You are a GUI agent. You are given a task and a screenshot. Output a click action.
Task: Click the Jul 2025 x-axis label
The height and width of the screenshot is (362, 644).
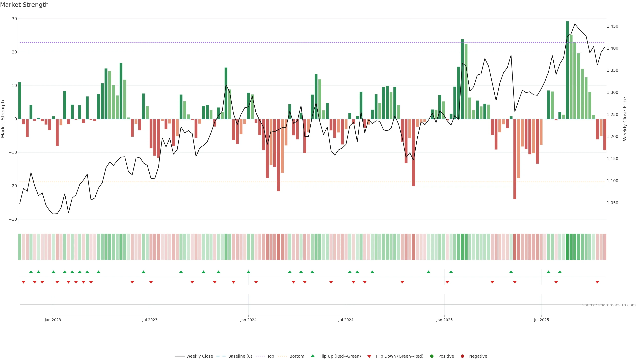click(x=541, y=320)
